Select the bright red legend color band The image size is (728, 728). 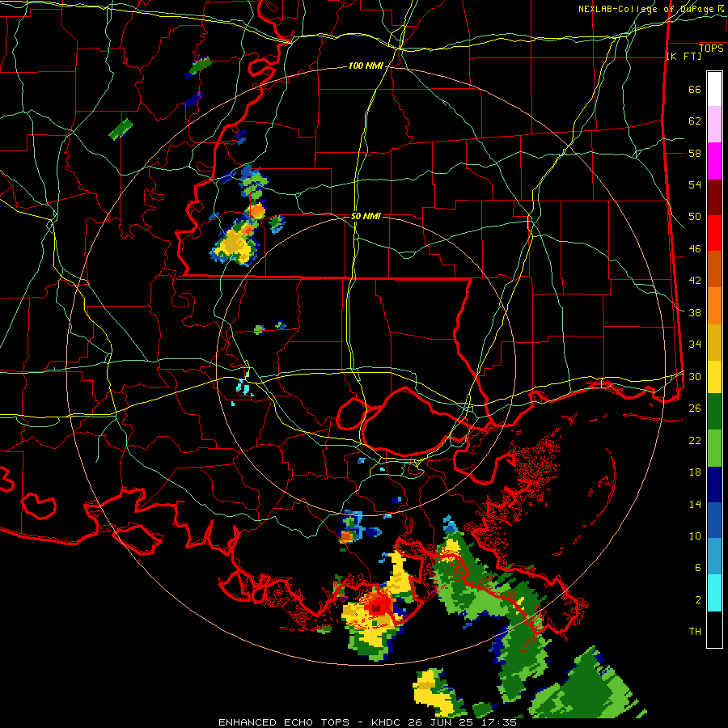tap(714, 233)
